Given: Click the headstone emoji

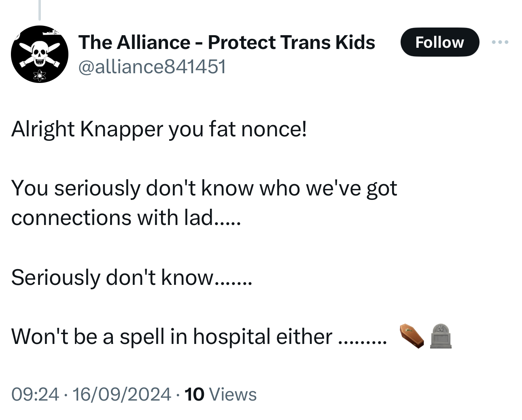Looking at the screenshot, I should tap(441, 336).
